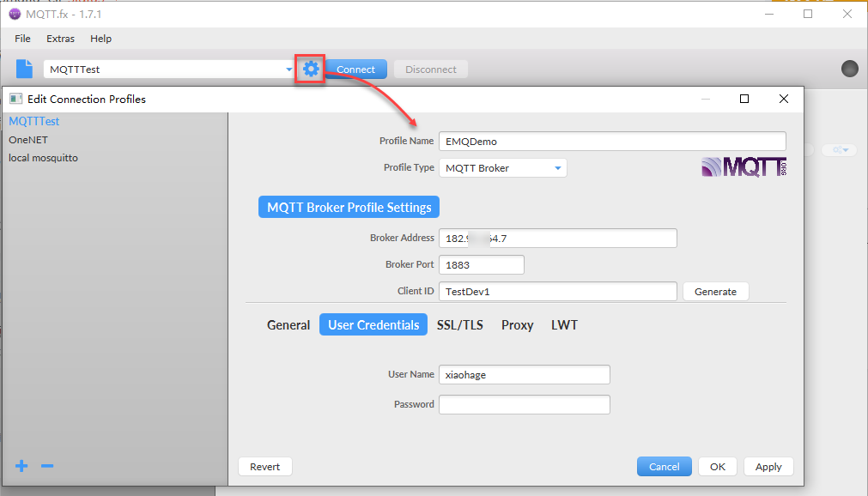The width and height of the screenshot is (868, 496).
Task: Open the LWT tab
Action: [x=564, y=325]
